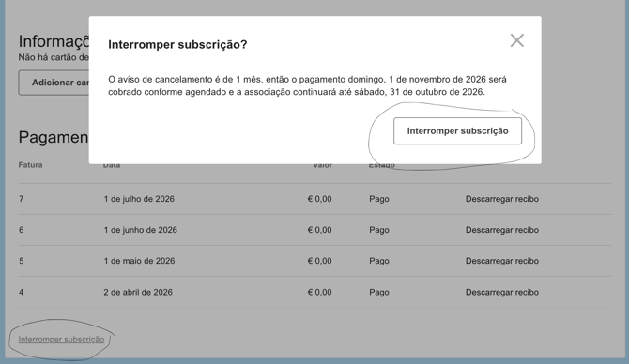The width and height of the screenshot is (629, 364).
Task: Click the € 0,00 value for invoice 4
Action: click(x=320, y=293)
